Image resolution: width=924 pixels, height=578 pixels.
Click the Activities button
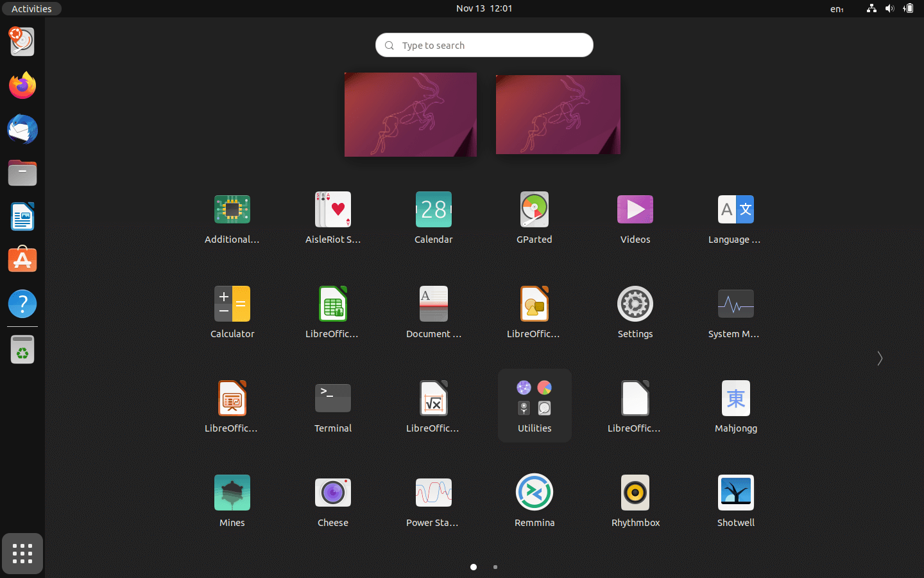click(31, 8)
